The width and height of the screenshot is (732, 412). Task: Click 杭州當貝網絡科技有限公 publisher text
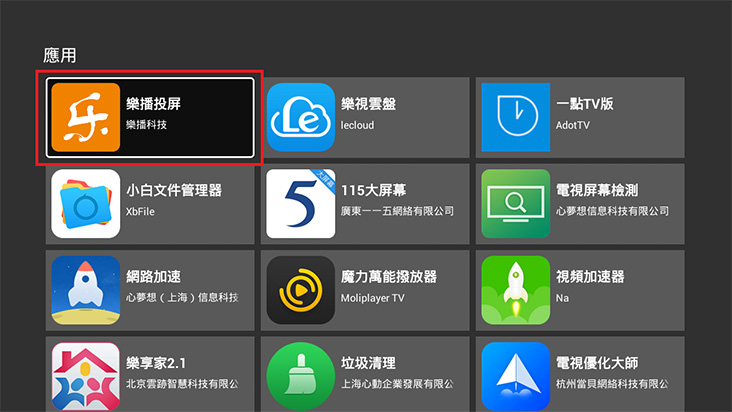tap(612, 384)
